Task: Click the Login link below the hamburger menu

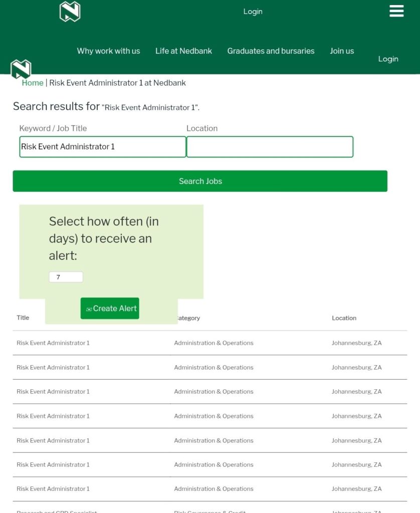Action: [x=388, y=59]
